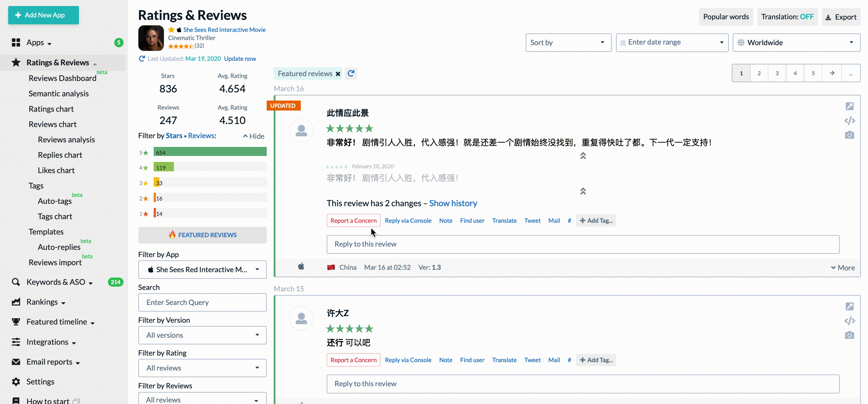Click the Show history link
Screen dimensions: 868x404
click(x=453, y=203)
